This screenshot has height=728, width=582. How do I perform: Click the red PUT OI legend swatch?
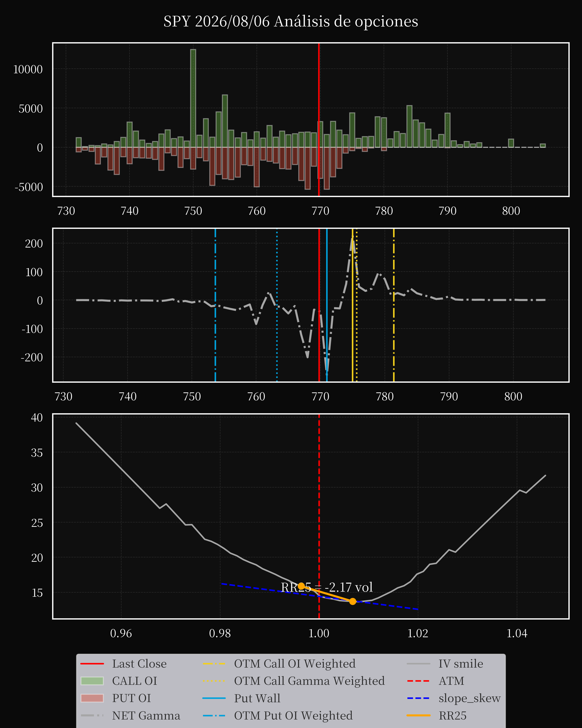click(92, 698)
